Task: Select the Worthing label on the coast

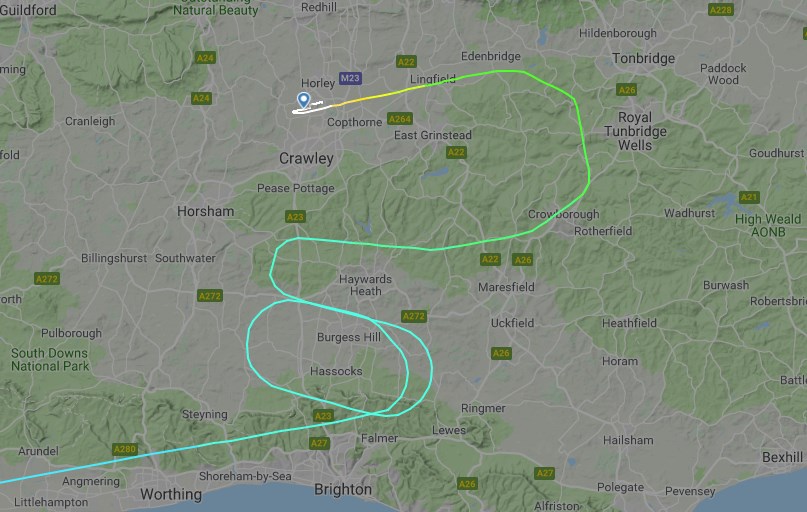Action: pyautogui.click(x=171, y=495)
